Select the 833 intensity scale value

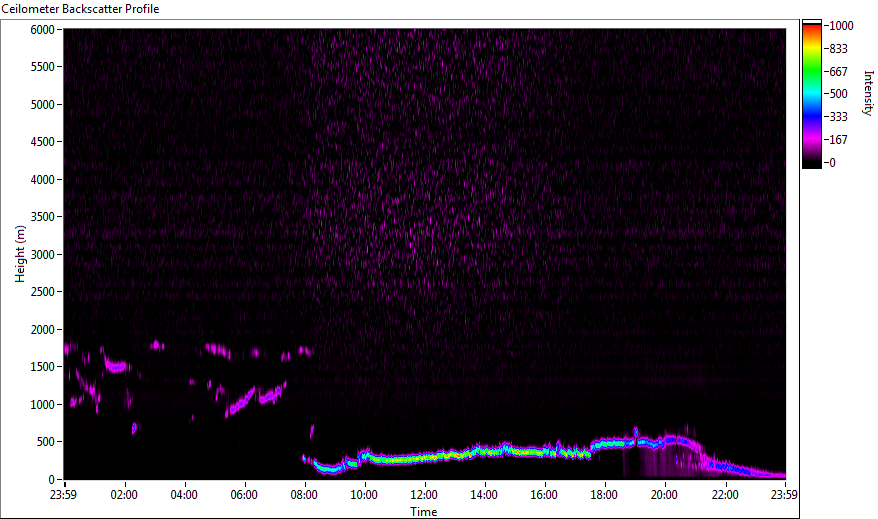point(838,49)
